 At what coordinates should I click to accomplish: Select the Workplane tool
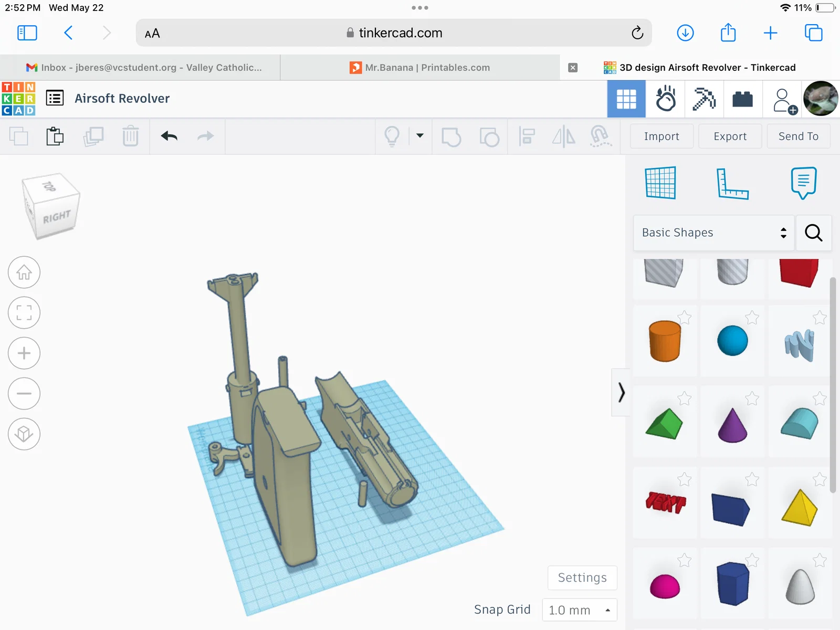click(x=660, y=183)
